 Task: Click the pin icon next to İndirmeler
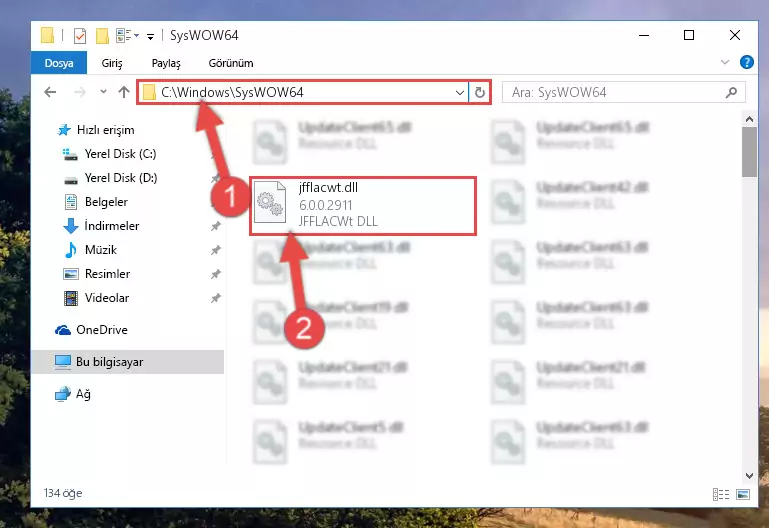tap(215, 226)
